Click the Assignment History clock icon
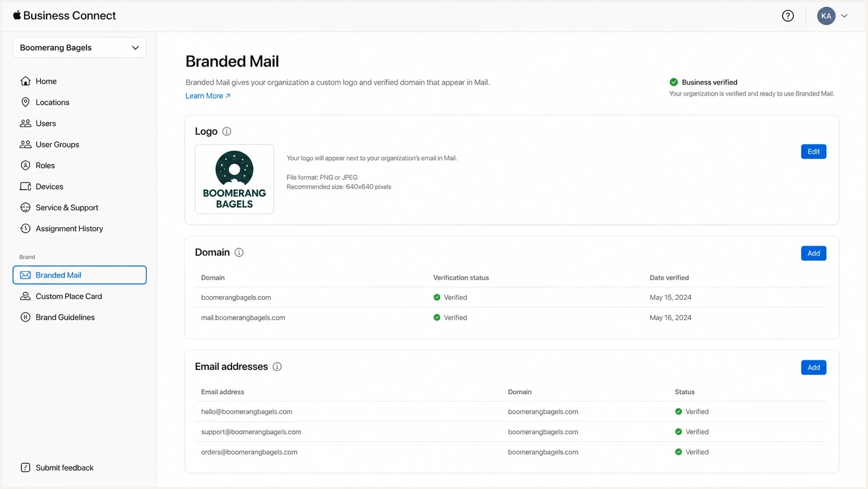 [25, 229]
